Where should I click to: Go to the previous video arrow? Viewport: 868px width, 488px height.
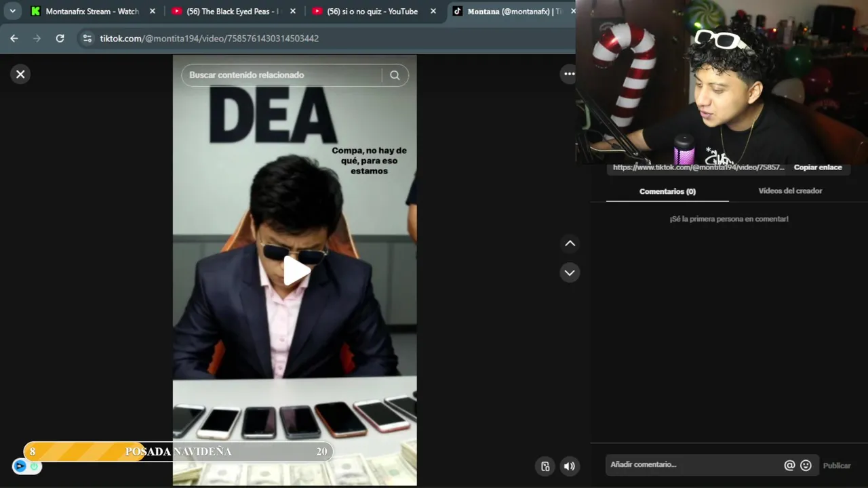570,243
